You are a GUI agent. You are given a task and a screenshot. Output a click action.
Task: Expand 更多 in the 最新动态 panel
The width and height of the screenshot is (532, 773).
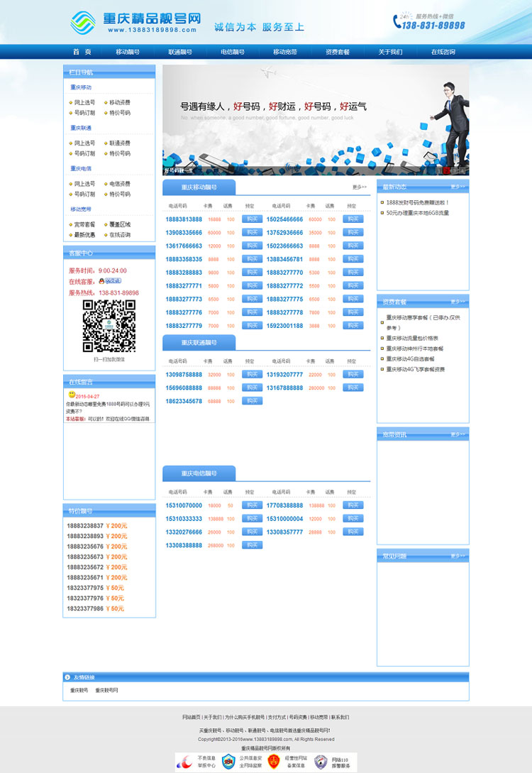(458, 187)
